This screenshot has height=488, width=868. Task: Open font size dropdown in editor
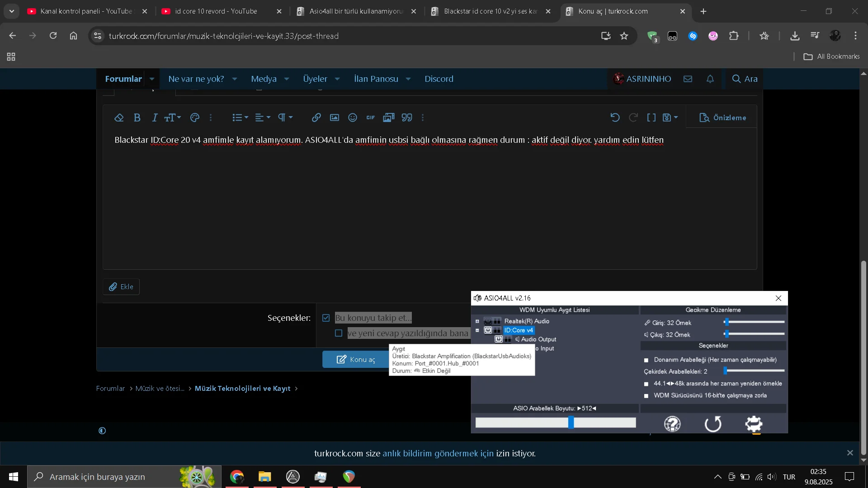click(x=173, y=117)
